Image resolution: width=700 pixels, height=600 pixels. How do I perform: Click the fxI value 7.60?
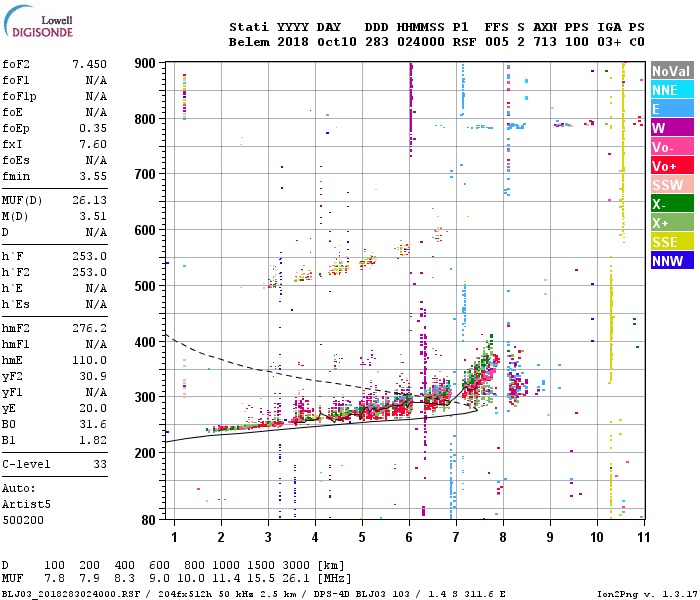tap(93, 144)
